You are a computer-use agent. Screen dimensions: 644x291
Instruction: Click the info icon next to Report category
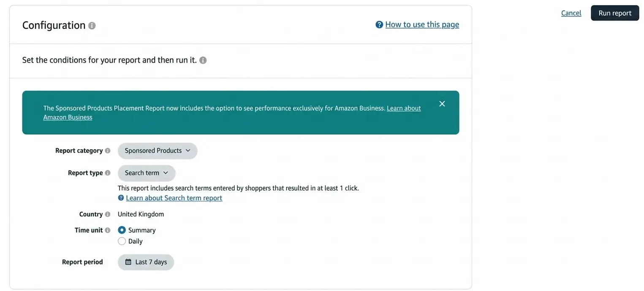coord(108,151)
